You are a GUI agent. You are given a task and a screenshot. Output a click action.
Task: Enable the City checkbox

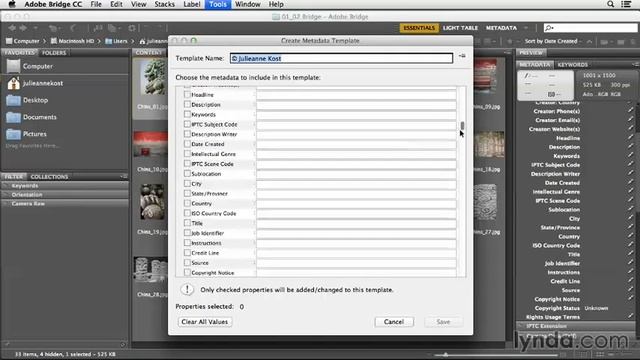click(187, 183)
